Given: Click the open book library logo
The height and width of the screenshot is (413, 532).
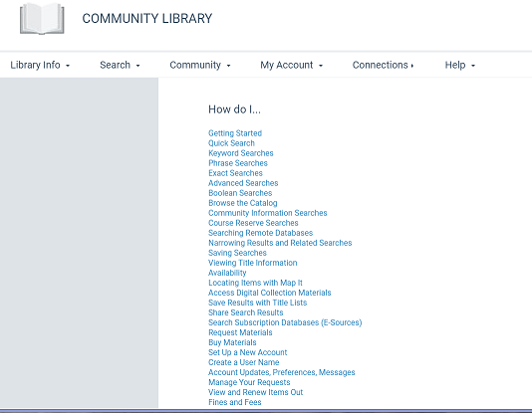Looking at the screenshot, I should [x=42, y=19].
